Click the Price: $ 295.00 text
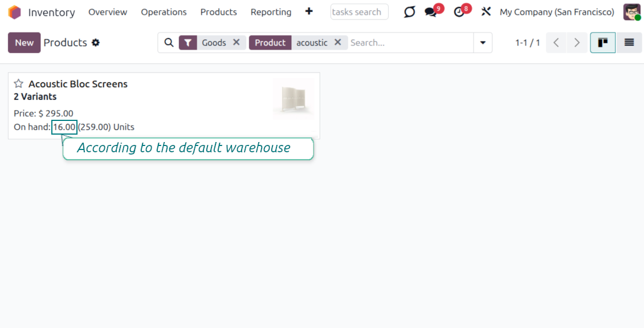This screenshot has width=644, height=328. (x=43, y=114)
